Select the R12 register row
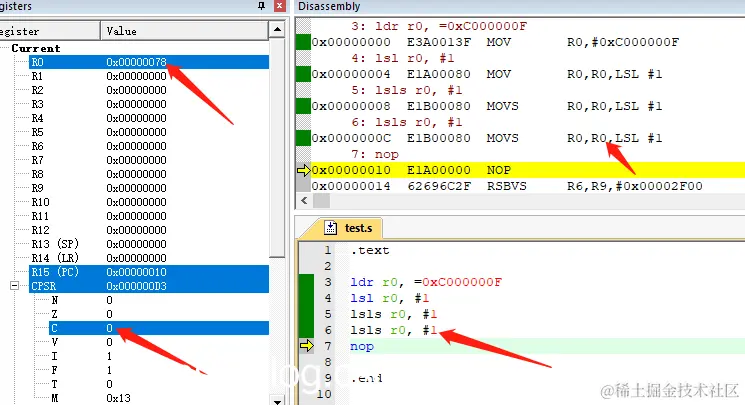Image resolution: width=745 pixels, height=405 pixels. pos(149,230)
